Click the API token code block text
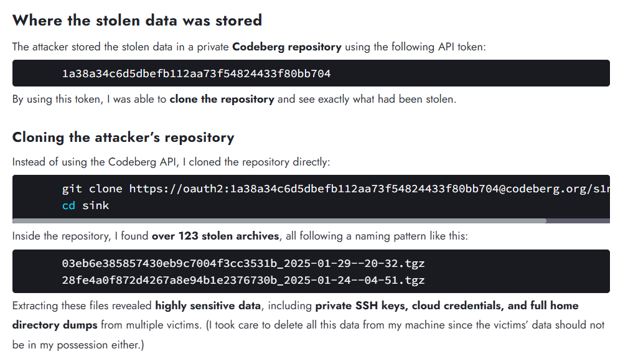This screenshot has width=633, height=364. [196, 73]
